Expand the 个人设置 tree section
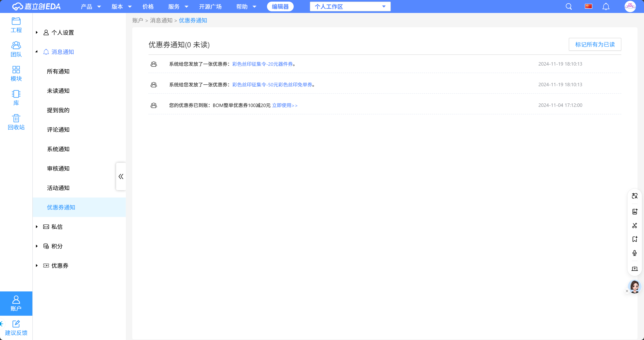This screenshot has width=644, height=340. pyautogui.click(x=37, y=33)
